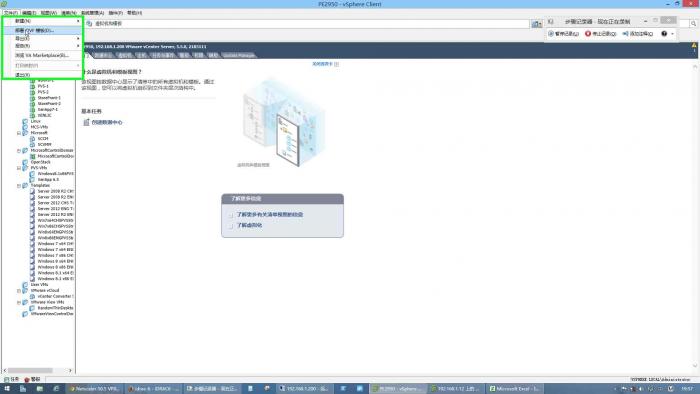700x394 pixels.
Task: Select the MCS-VMs folder
Action: pos(39,127)
